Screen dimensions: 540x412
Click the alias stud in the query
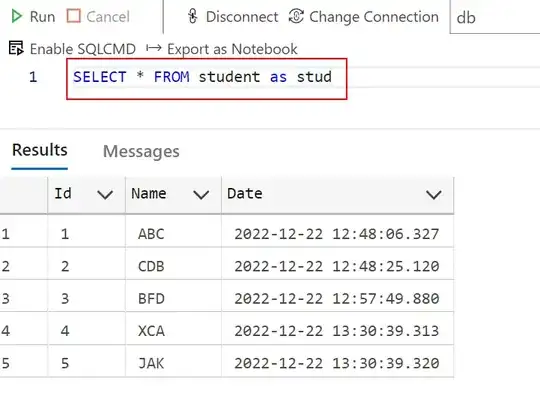click(x=314, y=76)
